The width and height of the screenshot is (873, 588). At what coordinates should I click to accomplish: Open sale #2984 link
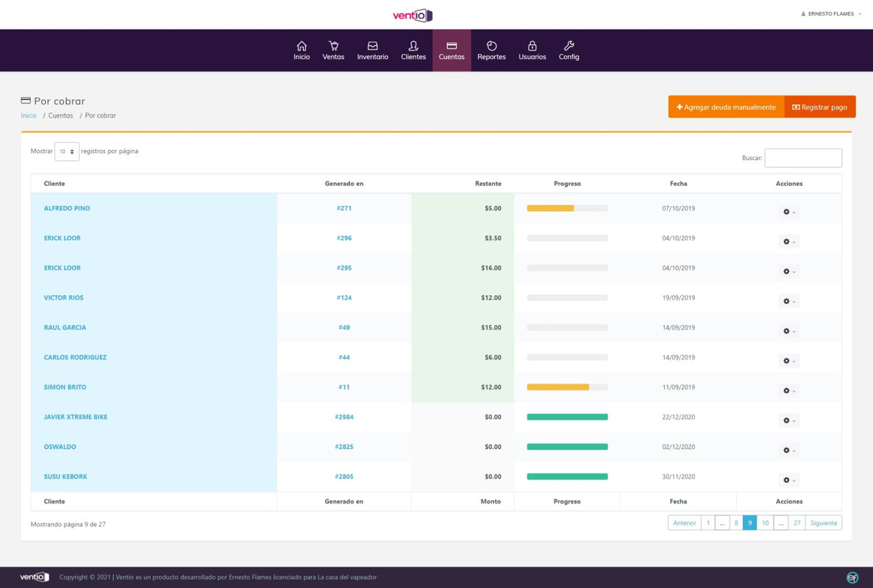pos(344,417)
